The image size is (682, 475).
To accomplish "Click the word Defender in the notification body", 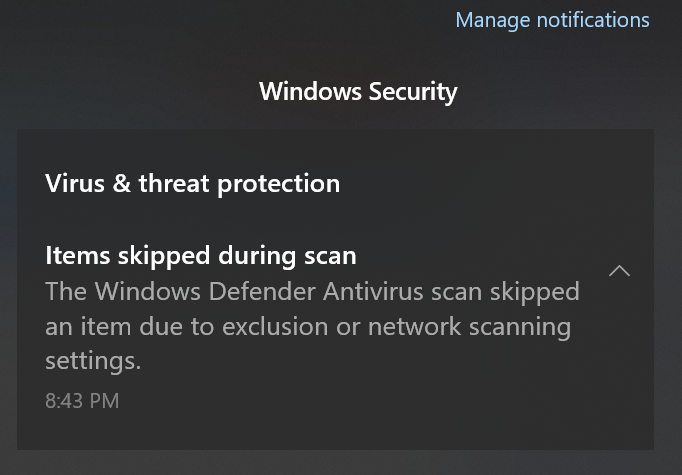I will pyautogui.click(x=262, y=291).
